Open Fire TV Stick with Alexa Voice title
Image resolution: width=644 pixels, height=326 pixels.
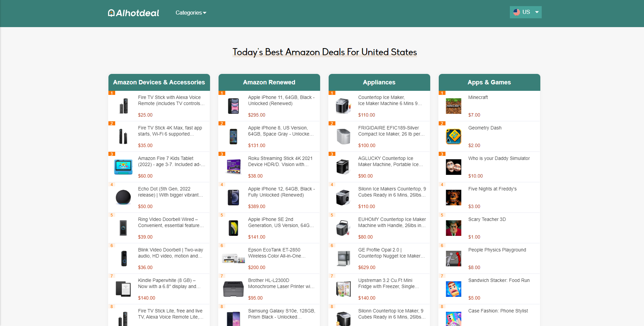tap(171, 100)
